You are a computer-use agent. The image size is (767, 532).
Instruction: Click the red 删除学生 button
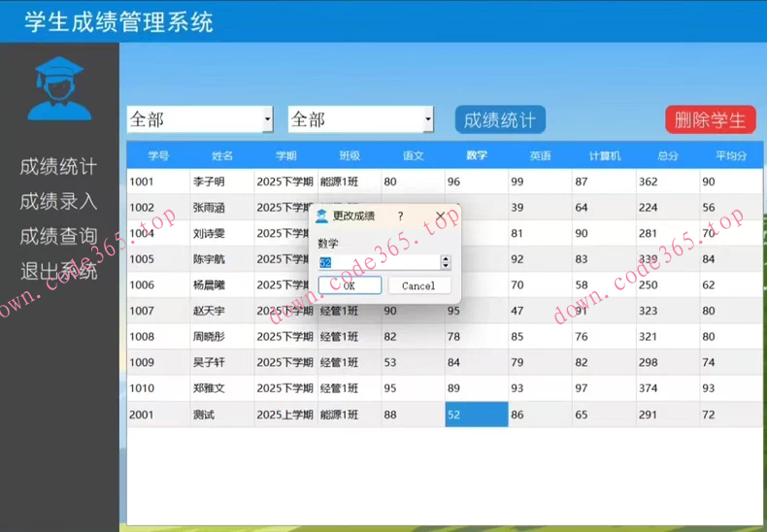point(711,119)
